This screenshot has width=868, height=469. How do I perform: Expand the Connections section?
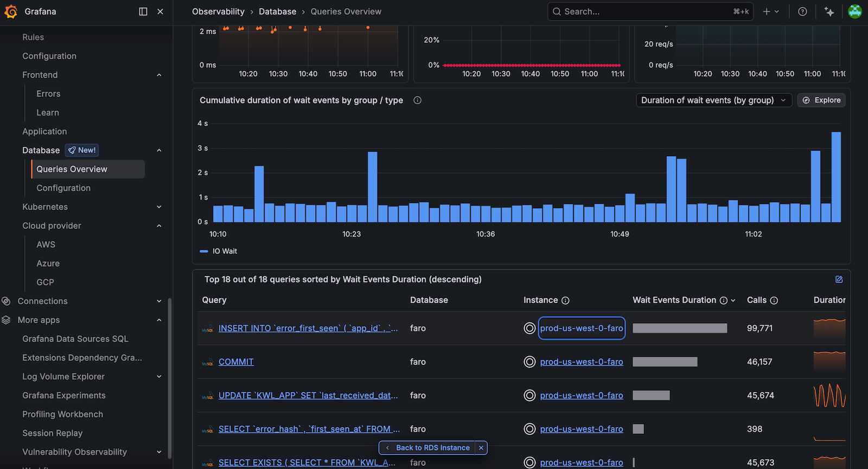[159, 301]
